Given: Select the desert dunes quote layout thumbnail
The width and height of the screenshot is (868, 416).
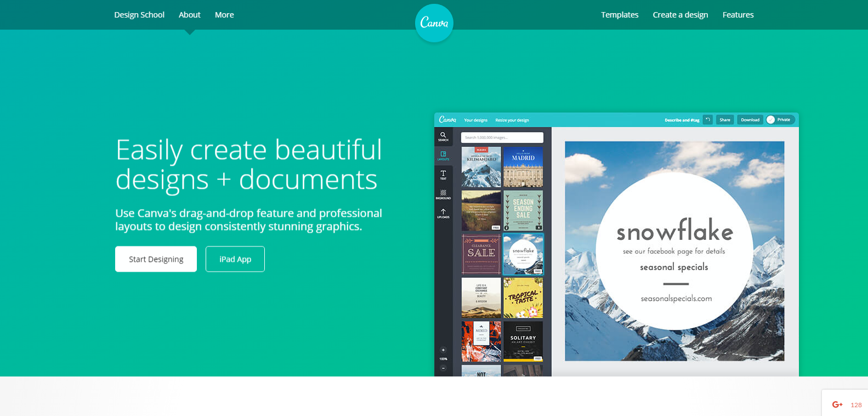Looking at the screenshot, I should tap(481, 297).
